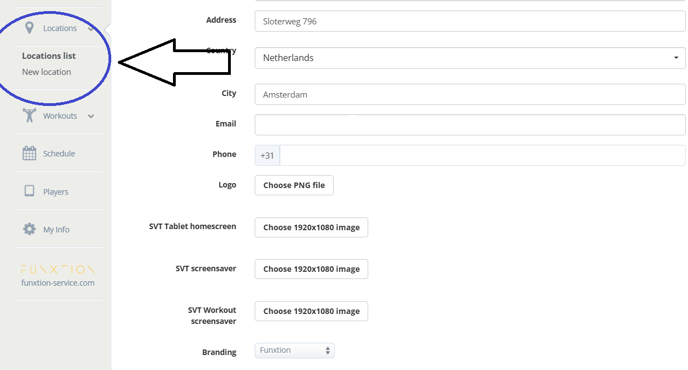Image resolution: width=688 pixels, height=370 pixels.
Task: Click the Locations map pin icon
Action: click(29, 28)
